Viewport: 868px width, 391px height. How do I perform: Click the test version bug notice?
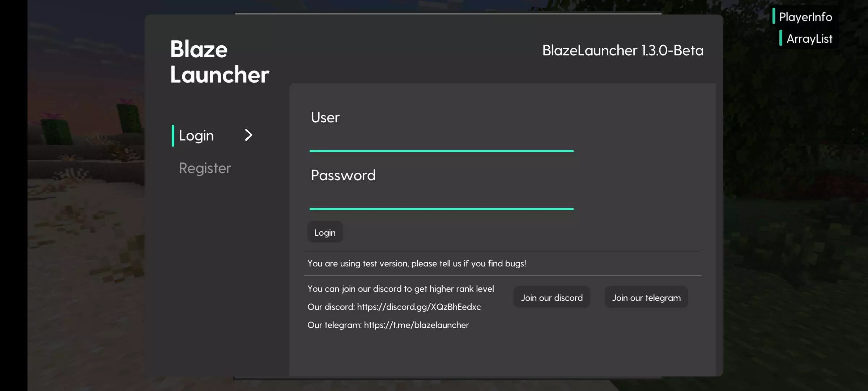coord(417,264)
